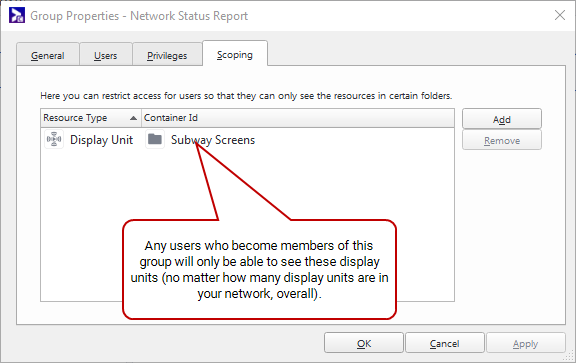
Task: Dismiss dialog with Cancel button
Action: 444,343
